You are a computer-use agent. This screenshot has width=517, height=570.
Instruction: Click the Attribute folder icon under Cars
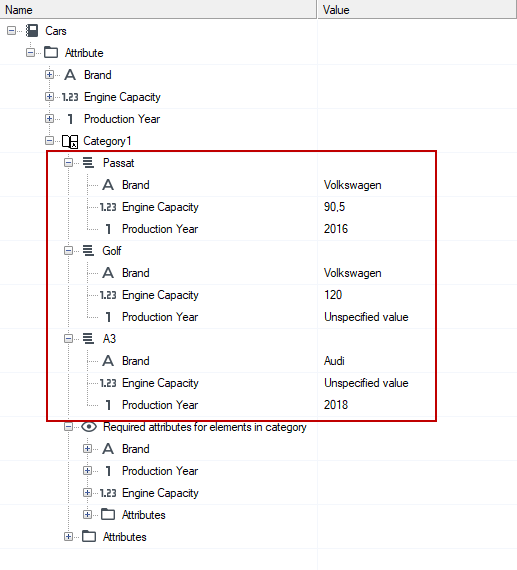pyautogui.click(x=51, y=53)
